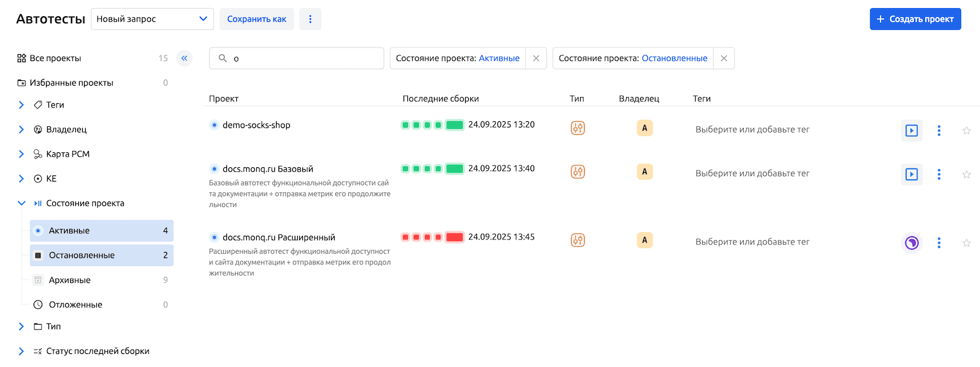Collapse the Состояние проекта section

(21, 203)
